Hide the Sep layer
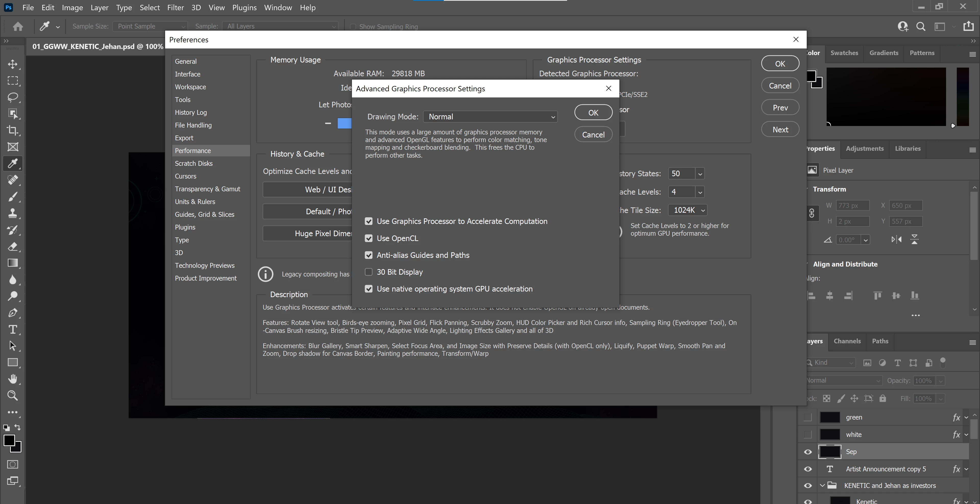This screenshot has height=504, width=980. coord(808,452)
